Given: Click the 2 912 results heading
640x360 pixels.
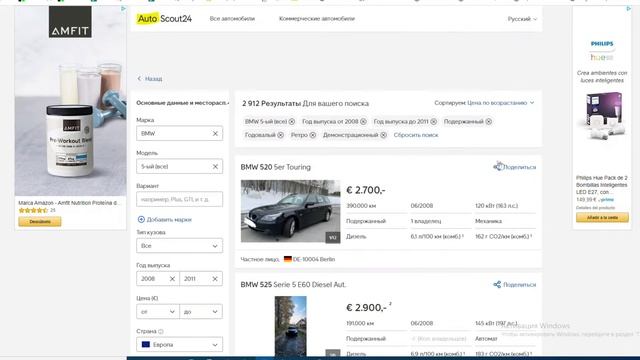Looking at the screenshot, I should pyautogui.click(x=305, y=104).
